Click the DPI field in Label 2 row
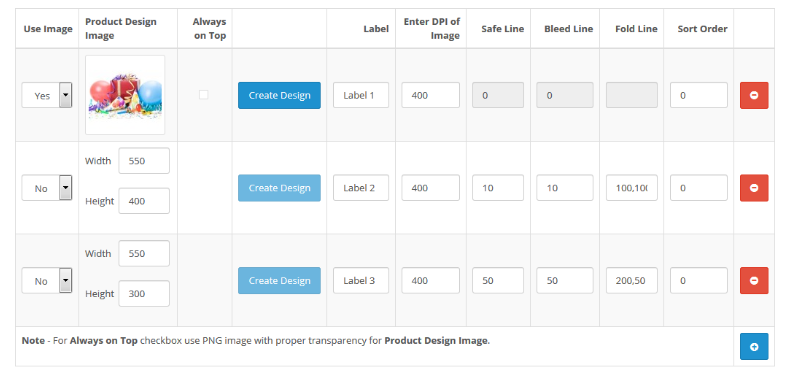 (430, 188)
